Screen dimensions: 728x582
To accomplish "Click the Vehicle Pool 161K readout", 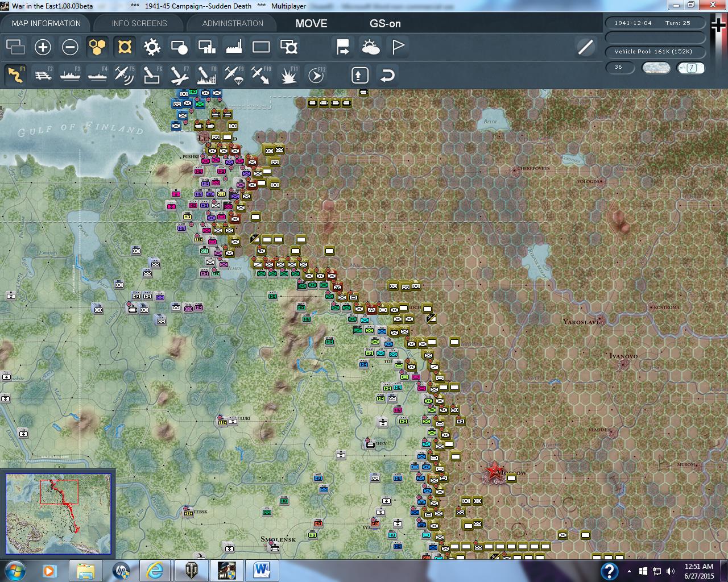I will (x=656, y=52).
